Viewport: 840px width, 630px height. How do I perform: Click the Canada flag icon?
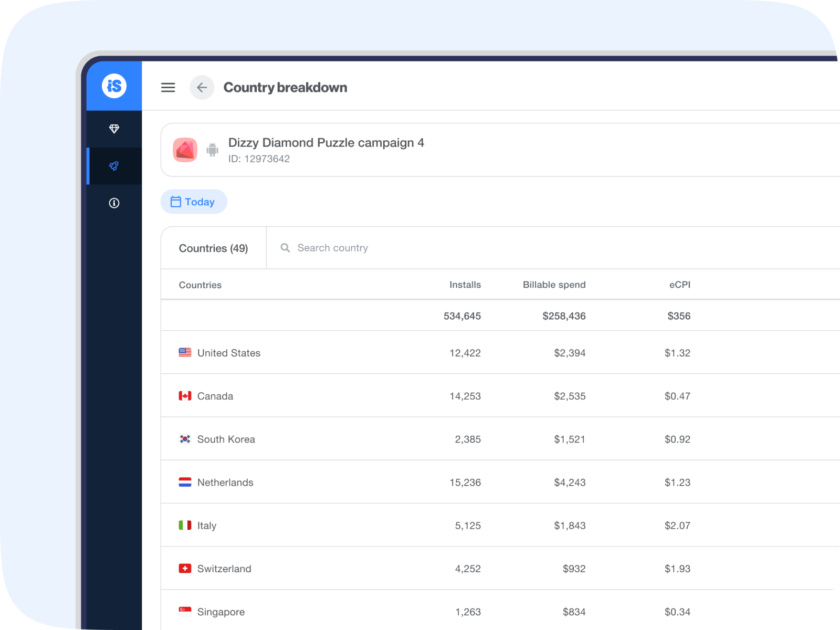pyautogui.click(x=185, y=395)
